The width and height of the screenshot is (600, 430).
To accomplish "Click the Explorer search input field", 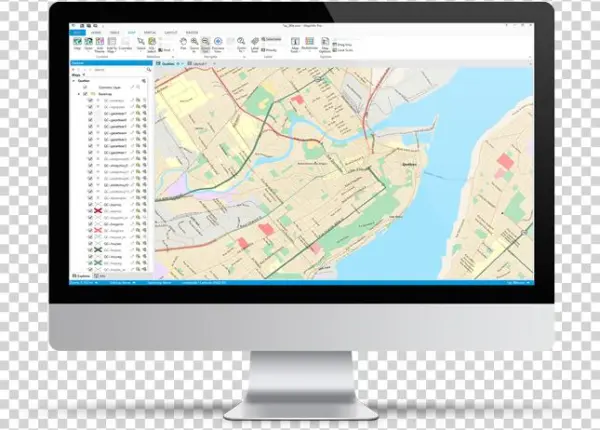I will pyautogui.click(x=119, y=70).
